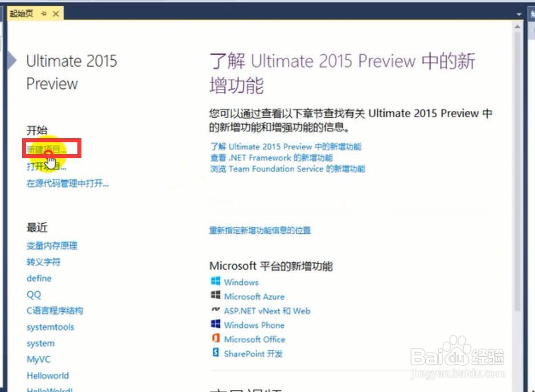Open 了解 Ultimate 2015 Preview 中的新增功能 link
This screenshot has height=392, width=535.
[x=286, y=147]
